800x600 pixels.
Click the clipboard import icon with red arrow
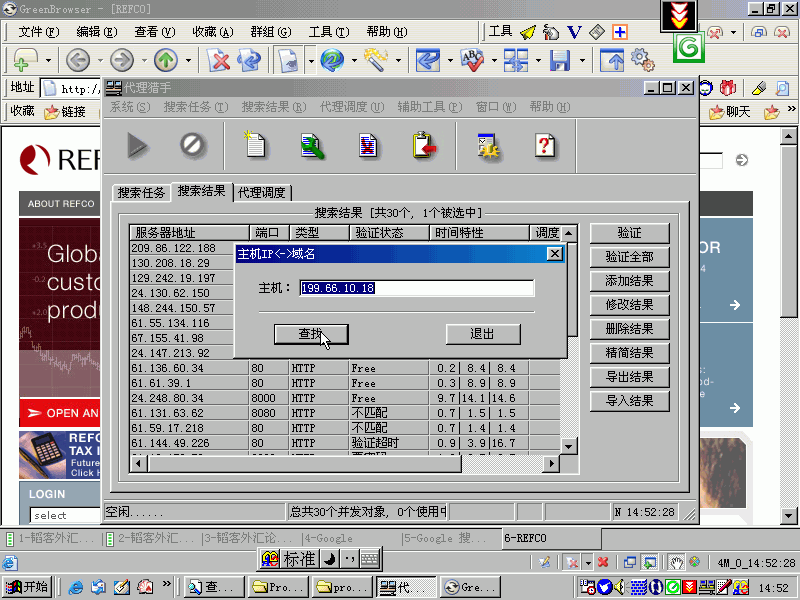tap(425, 146)
